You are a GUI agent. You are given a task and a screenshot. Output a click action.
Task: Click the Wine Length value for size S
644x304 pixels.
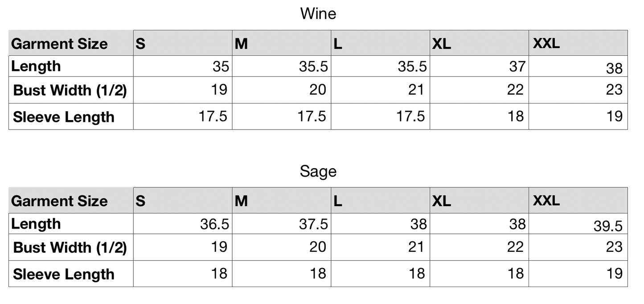[x=220, y=67]
